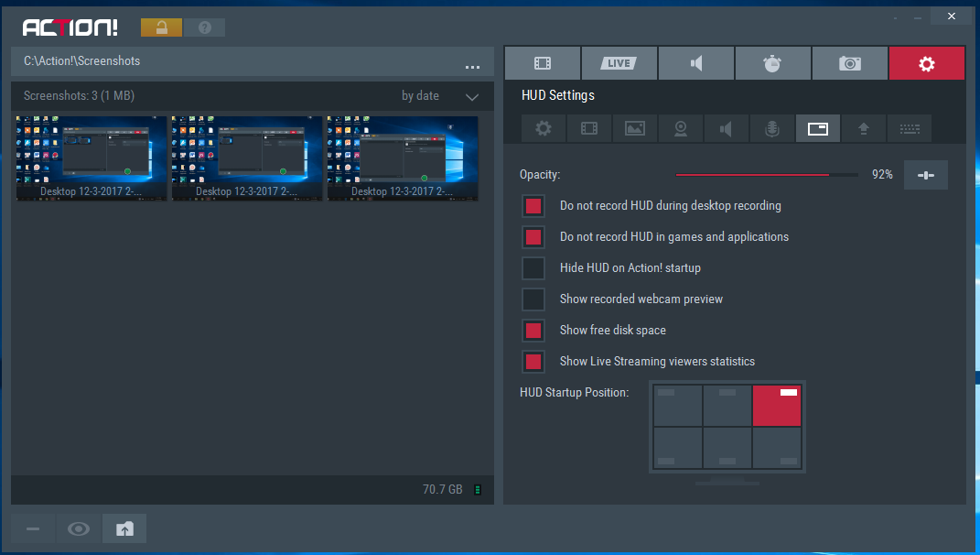Open the Audio recording speaker tab

click(x=696, y=63)
